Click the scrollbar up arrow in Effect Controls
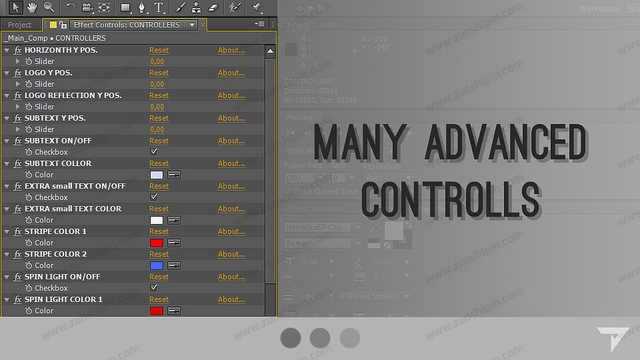The image size is (640, 360). 270,51
